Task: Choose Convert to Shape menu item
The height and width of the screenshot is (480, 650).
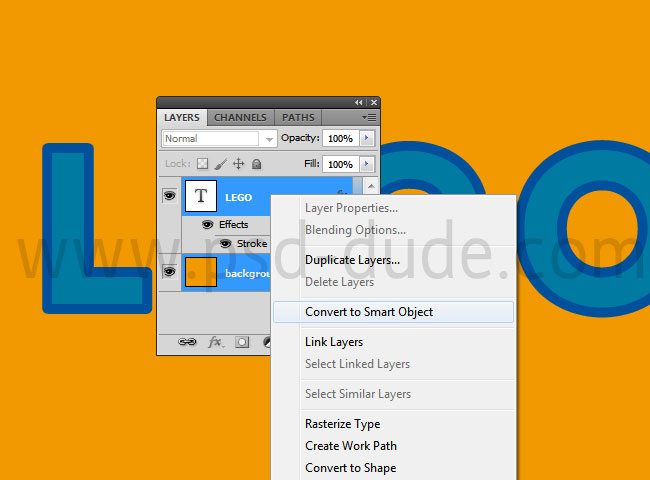Action: (393, 468)
